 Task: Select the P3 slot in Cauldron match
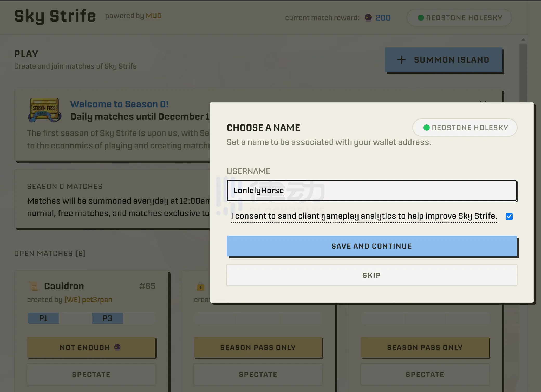[107, 318]
